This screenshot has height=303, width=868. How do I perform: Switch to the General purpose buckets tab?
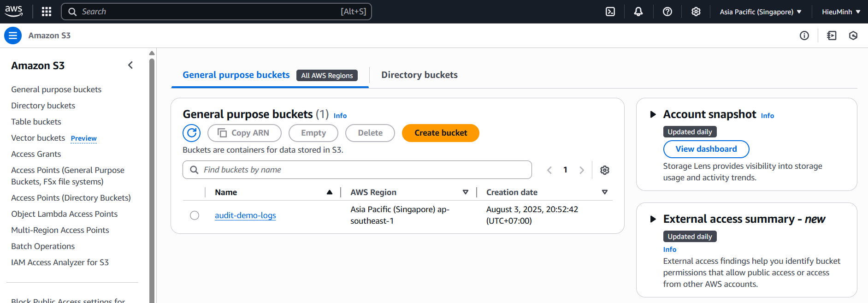pyautogui.click(x=236, y=75)
